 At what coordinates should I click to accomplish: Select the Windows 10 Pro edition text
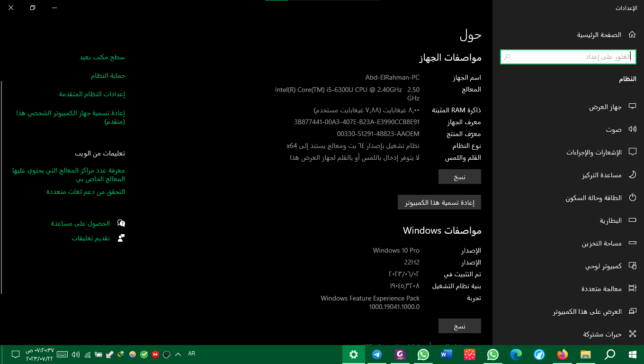tap(396, 250)
